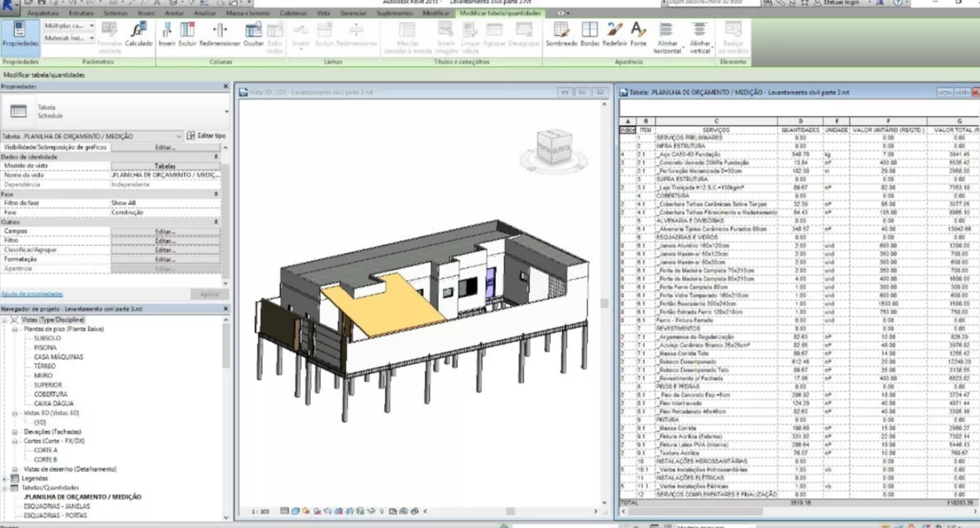Collapse the Dados de identidade section
Screen dimensions: 980x528
point(216,156)
